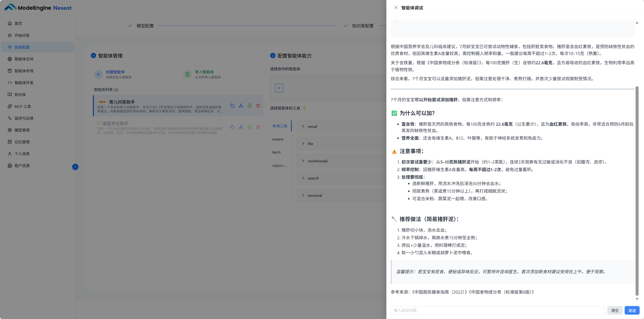Click the relationship tree icon for 育儿问答助手
Viewport: 644px width, 319px height.
pyautogui.click(x=241, y=106)
